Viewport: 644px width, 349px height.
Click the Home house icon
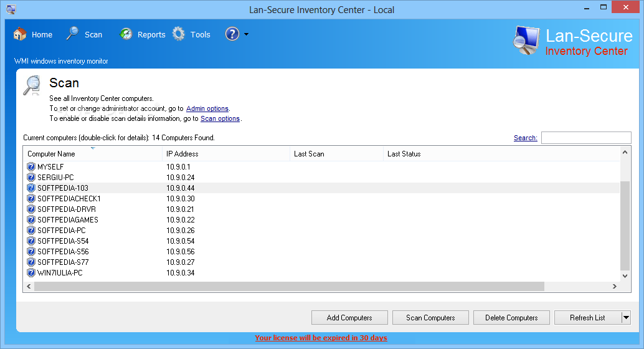(x=19, y=34)
